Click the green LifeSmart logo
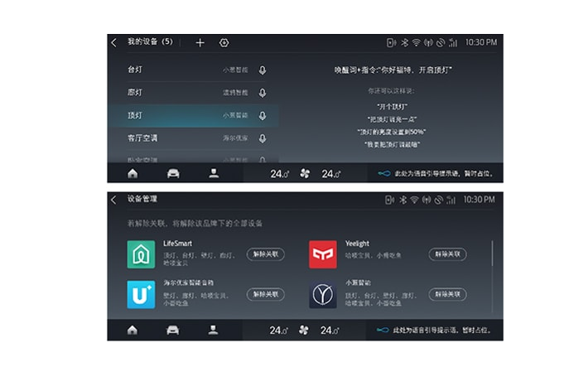588x391 pixels. click(141, 254)
